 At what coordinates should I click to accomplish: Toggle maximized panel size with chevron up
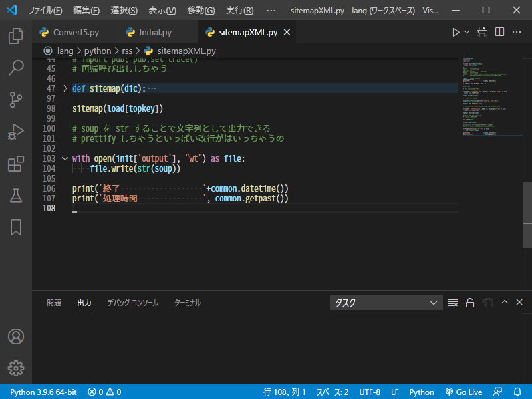504,303
